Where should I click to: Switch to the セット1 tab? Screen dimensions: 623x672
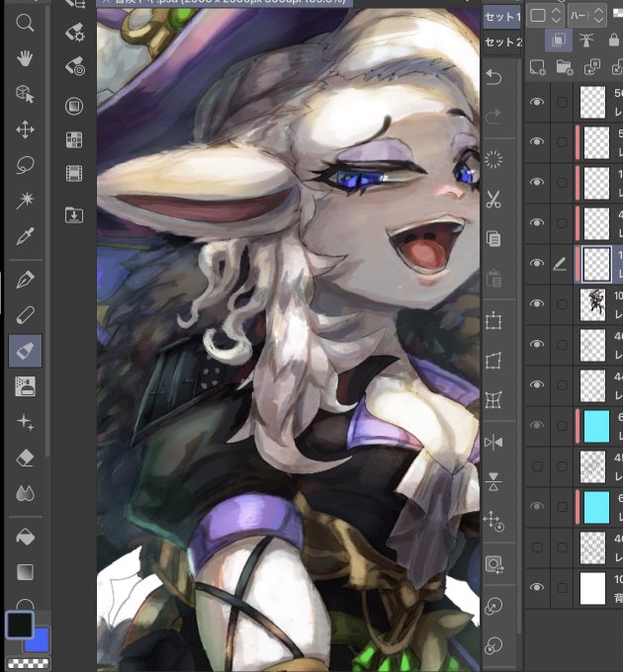(x=502, y=17)
